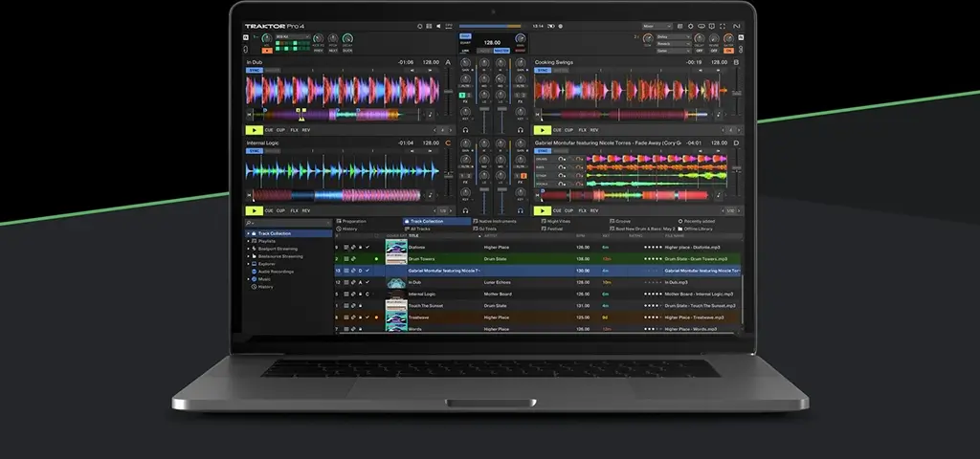Toggle SYNC on deck A

pos(255,71)
